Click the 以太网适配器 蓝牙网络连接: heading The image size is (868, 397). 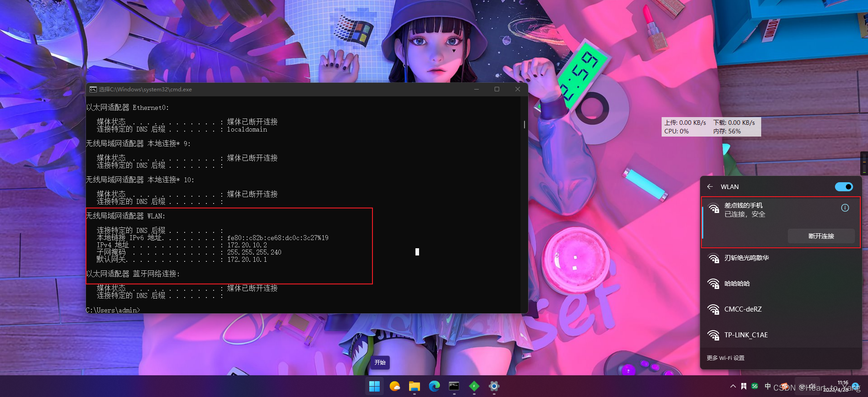pyautogui.click(x=133, y=274)
